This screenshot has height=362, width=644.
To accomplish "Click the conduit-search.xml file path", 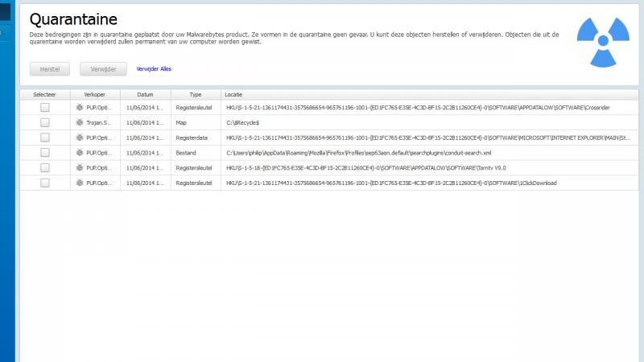I will click(x=358, y=153).
